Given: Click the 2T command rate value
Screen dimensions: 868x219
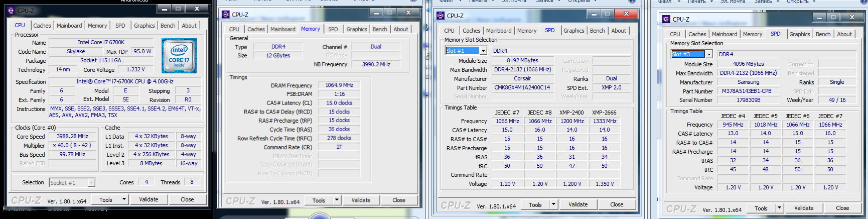Looking at the screenshot, I should point(340,147).
